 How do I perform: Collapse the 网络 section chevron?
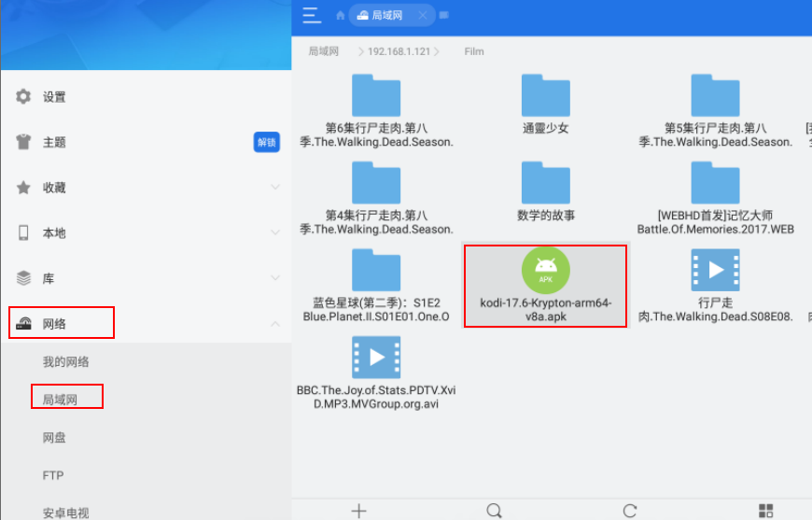point(275,324)
